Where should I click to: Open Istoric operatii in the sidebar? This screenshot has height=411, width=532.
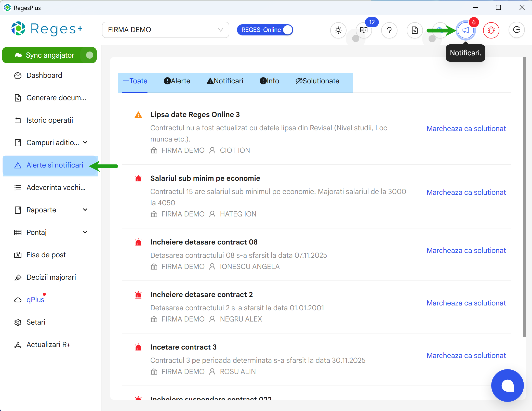point(50,120)
